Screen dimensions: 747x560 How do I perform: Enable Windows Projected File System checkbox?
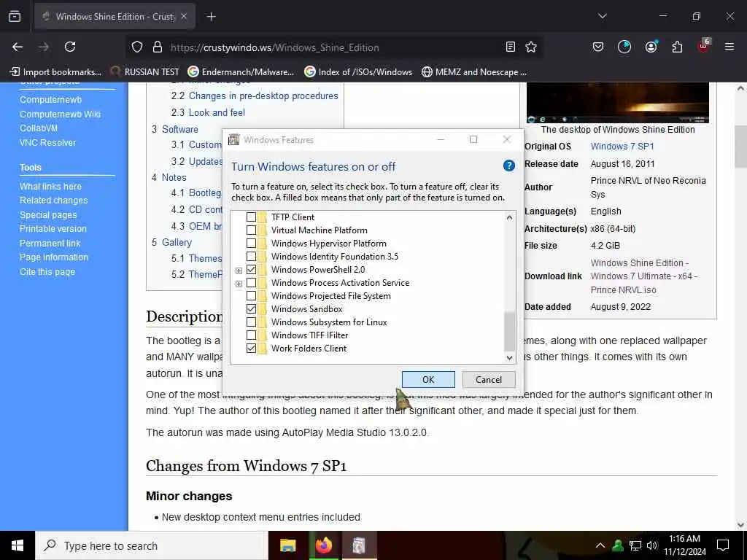251,296
